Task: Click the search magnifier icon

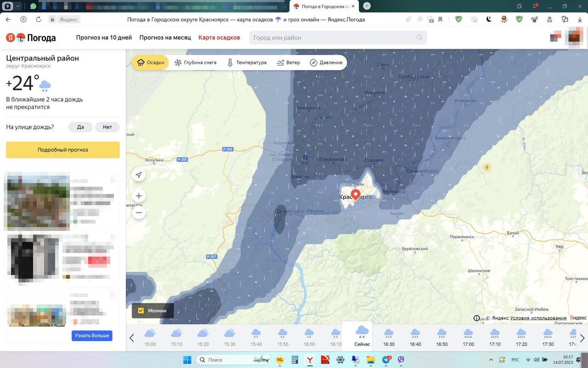Action: (x=419, y=38)
